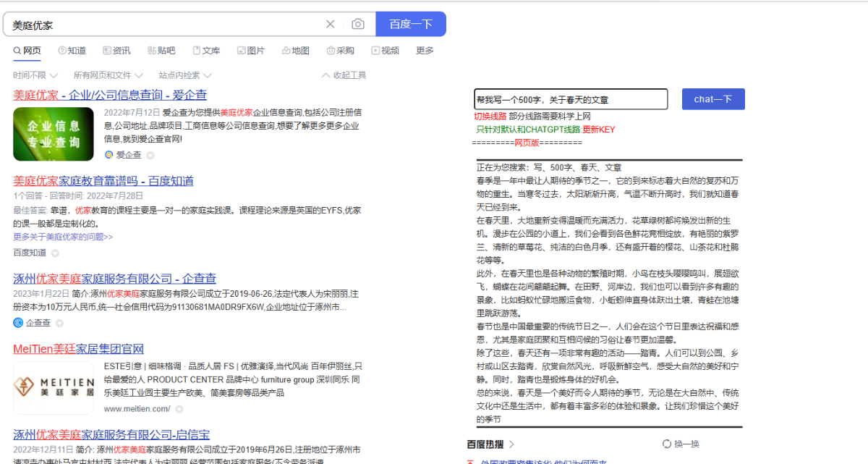Open the www.meitien.com/ URL
Viewport: 868px width, 464px height.
(137, 409)
